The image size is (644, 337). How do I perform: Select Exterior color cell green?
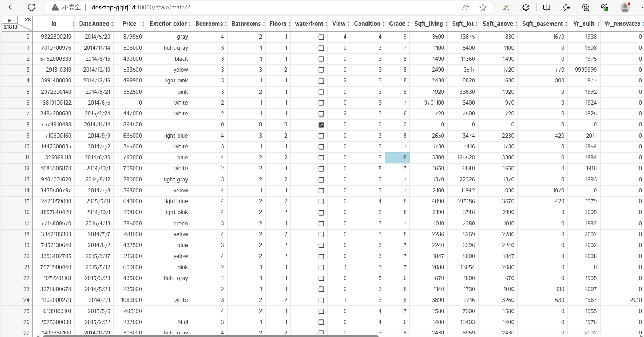[168, 224]
